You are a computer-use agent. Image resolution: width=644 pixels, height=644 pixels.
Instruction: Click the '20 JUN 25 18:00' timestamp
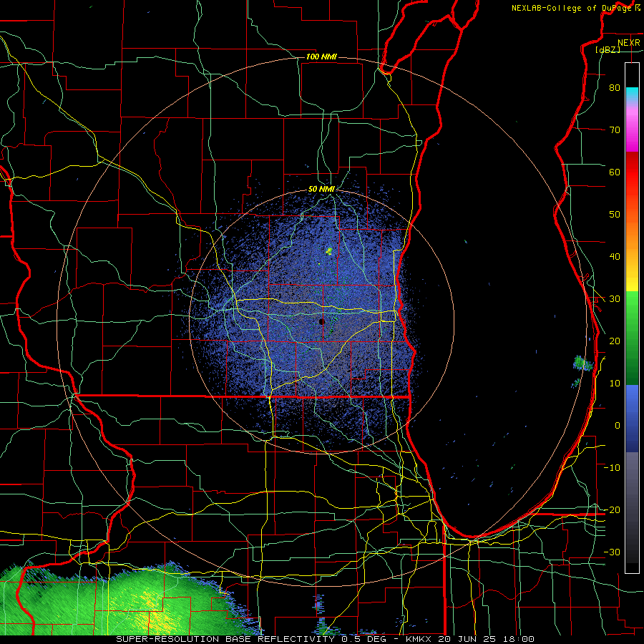click(x=487, y=639)
